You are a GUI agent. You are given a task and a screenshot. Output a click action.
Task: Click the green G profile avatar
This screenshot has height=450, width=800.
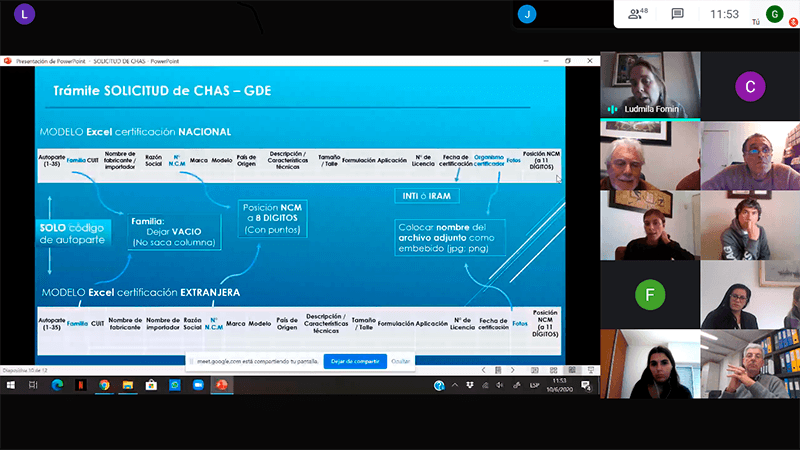point(774,14)
